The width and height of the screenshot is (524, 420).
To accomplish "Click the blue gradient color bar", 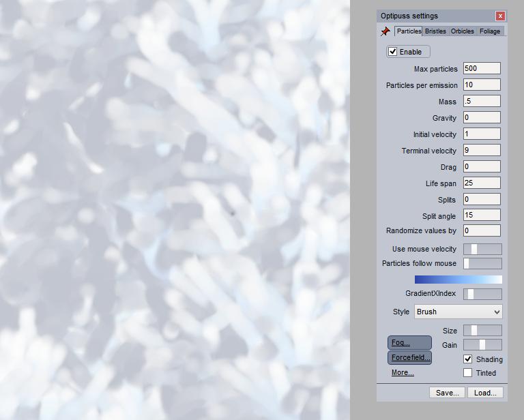I will 458,280.
